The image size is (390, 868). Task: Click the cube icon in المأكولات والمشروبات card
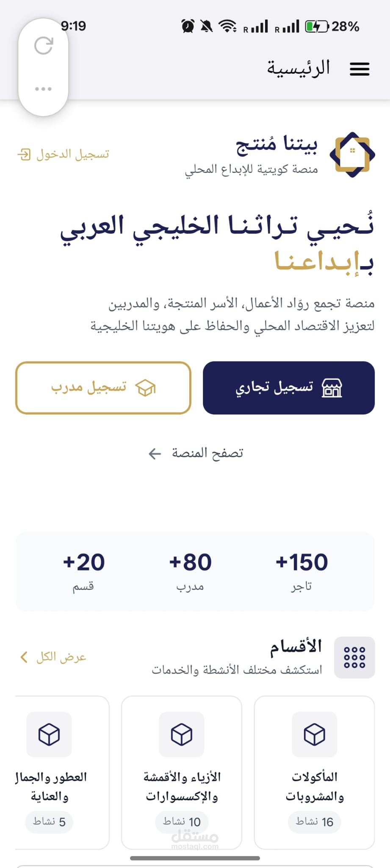[x=315, y=734]
